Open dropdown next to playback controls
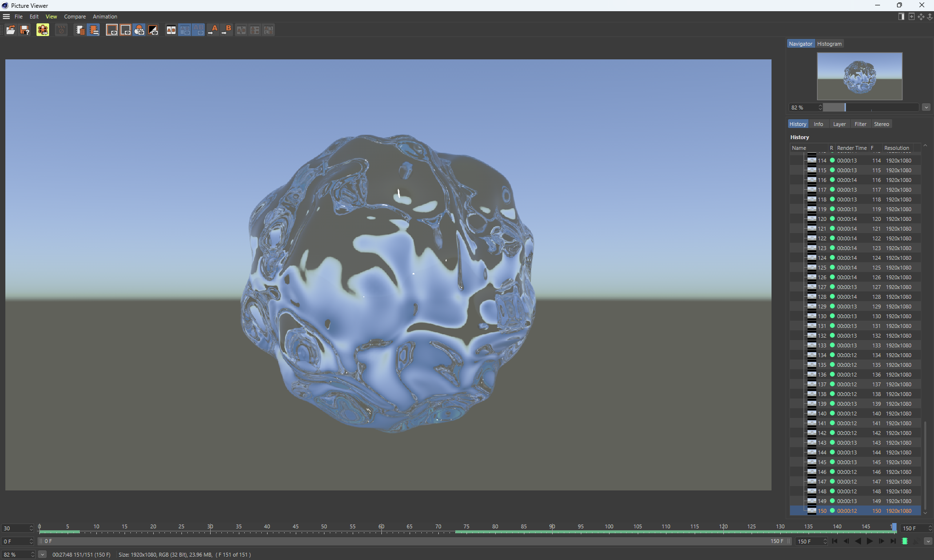 click(928, 541)
